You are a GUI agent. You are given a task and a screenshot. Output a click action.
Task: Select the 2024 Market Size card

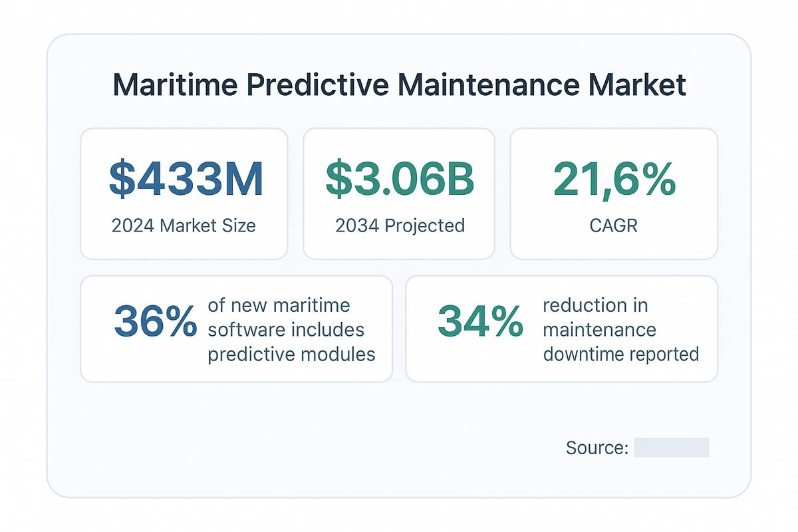point(184,193)
